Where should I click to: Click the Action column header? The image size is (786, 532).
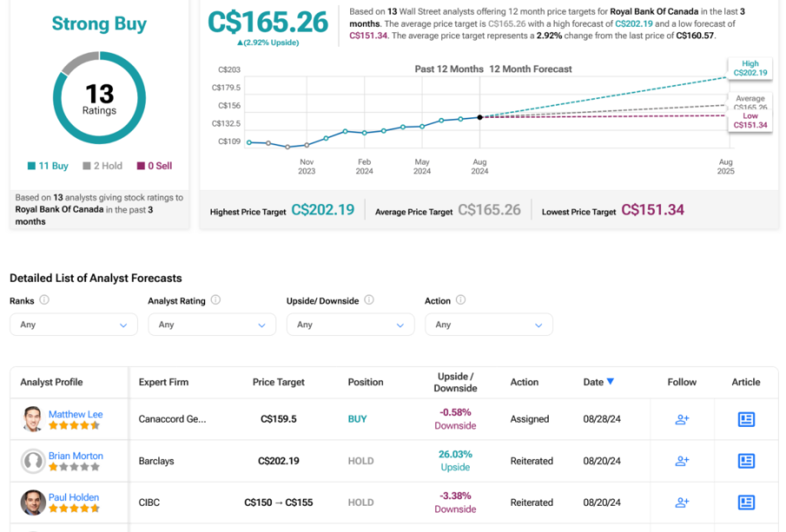[x=525, y=382]
